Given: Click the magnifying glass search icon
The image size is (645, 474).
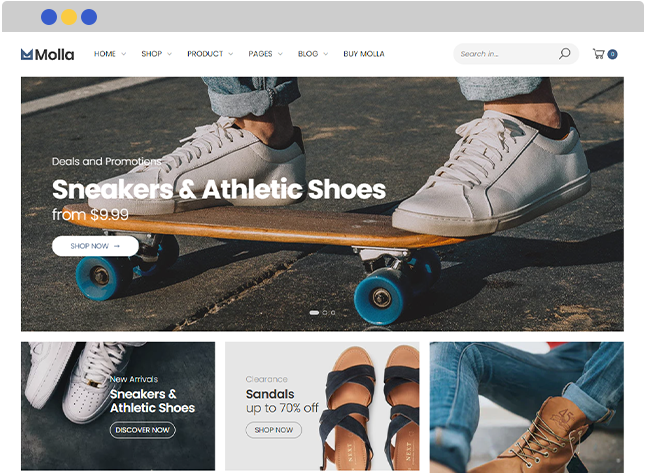Looking at the screenshot, I should (x=564, y=53).
